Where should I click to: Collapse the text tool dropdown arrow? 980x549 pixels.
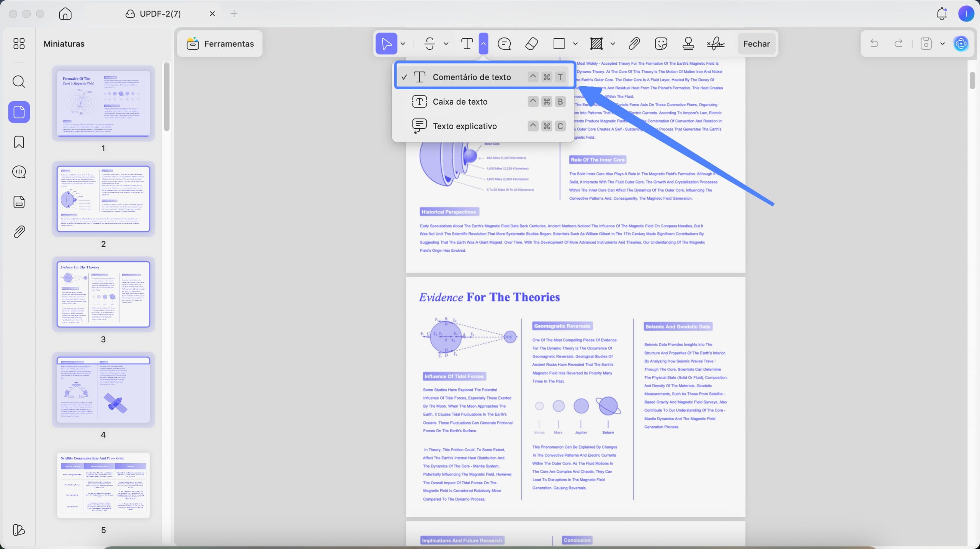point(483,43)
